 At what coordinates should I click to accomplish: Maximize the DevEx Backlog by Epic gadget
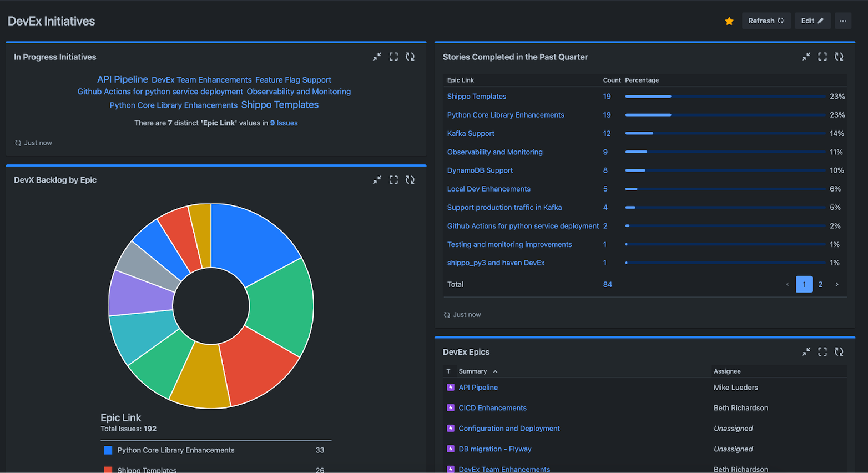click(x=394, y=179)
